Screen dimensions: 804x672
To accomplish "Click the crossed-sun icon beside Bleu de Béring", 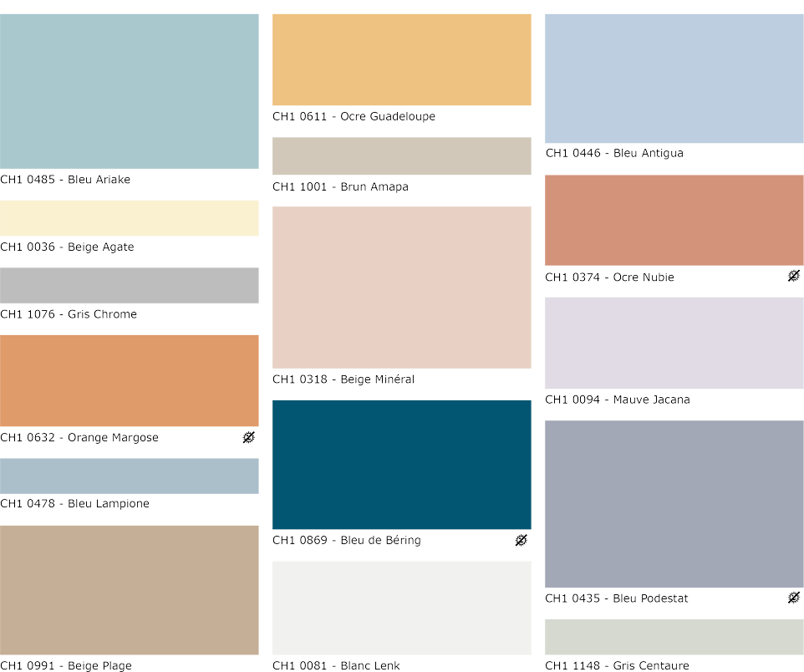I will [521, 540].
